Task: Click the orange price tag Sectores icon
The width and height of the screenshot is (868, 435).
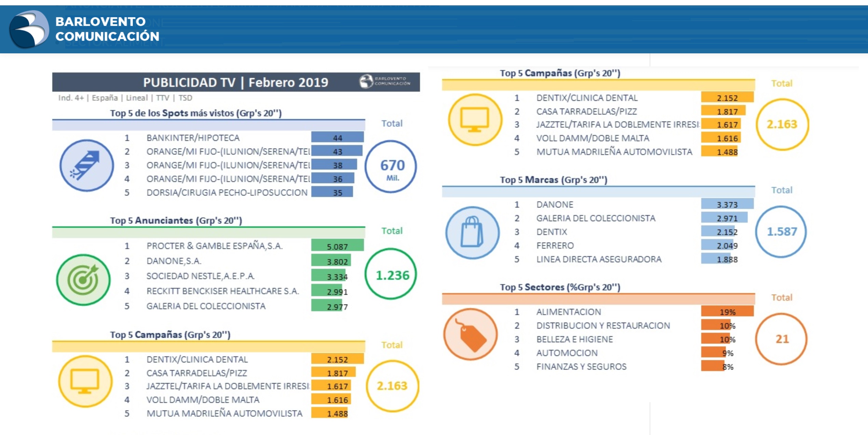Action: tap(471, 334)
